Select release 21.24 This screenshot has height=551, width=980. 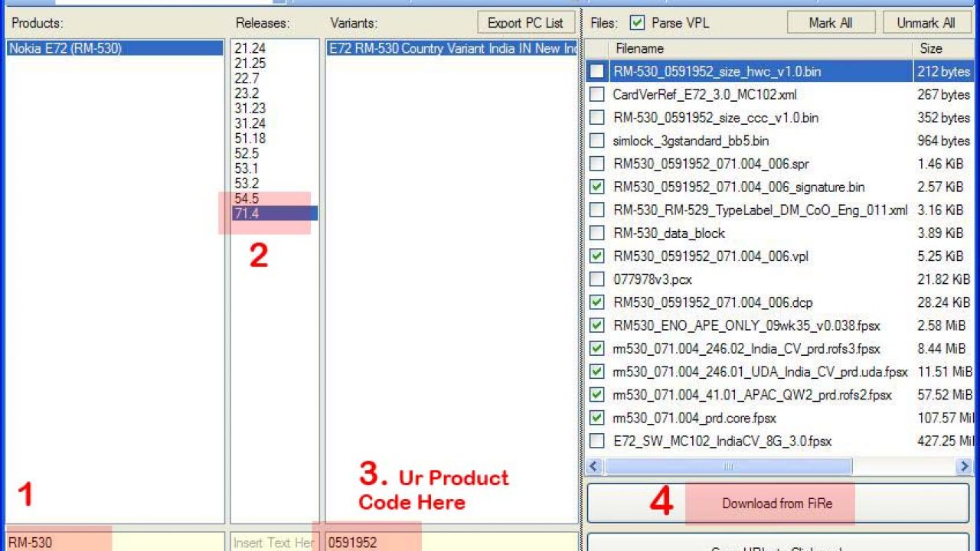(250, 48)
